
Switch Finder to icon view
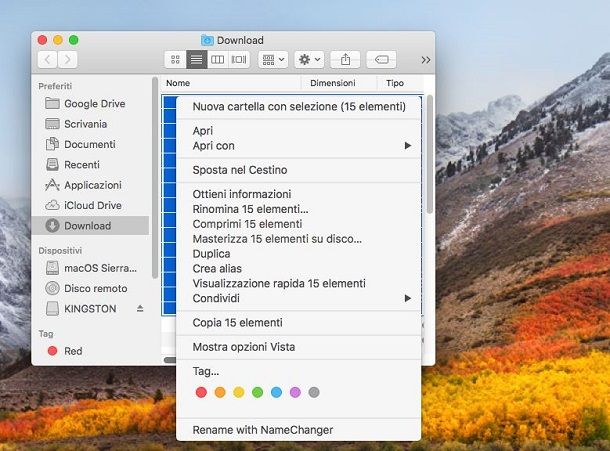(175, 60)
